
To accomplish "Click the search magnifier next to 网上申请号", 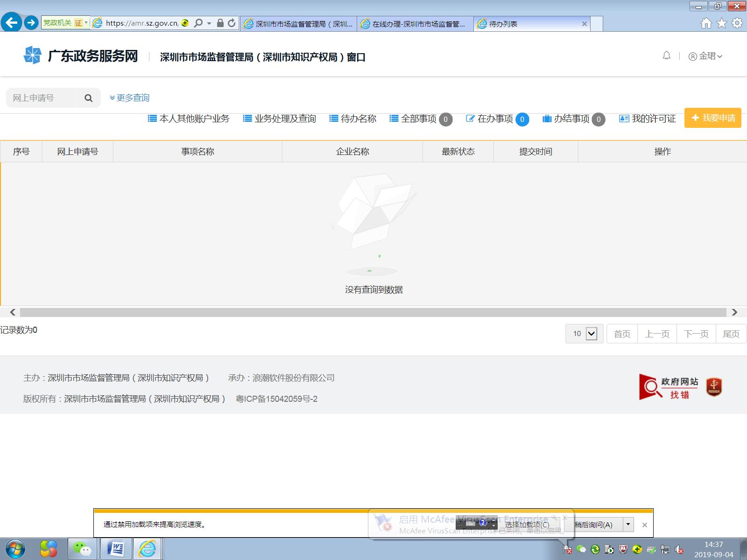I will tap(88, 98).
